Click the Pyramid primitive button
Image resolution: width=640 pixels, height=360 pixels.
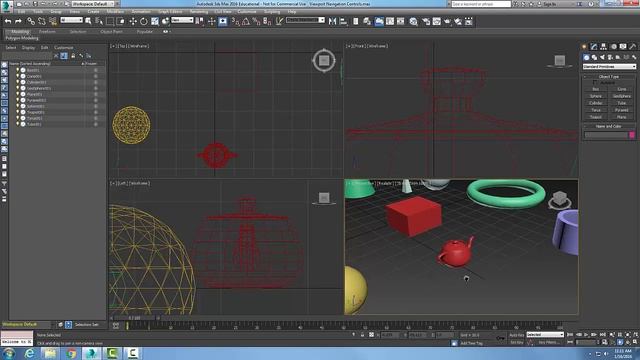[622, 110]
